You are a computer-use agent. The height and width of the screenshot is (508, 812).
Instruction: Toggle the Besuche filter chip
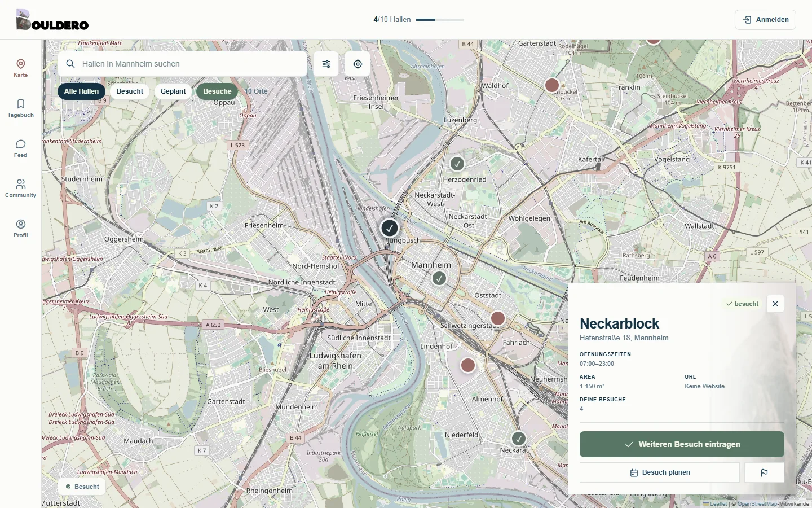(x=217, y=91)
